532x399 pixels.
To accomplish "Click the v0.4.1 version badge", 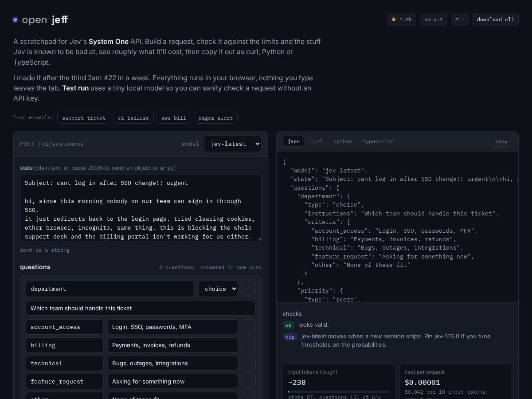I will point(434,20).
